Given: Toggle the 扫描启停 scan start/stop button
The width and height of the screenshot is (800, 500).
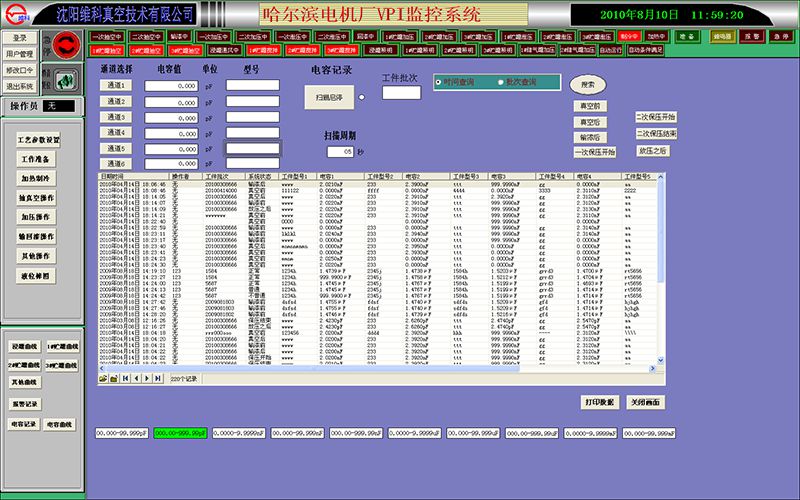Looking at the screenshot, I should (330, 97).
